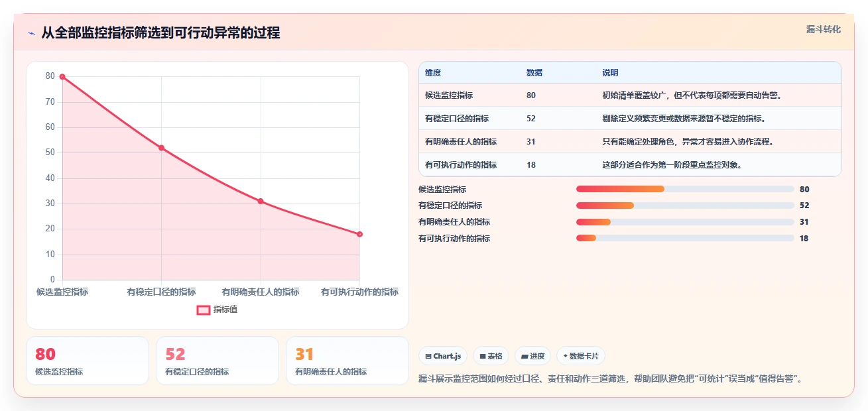This screenshot has height=411, width=868.
Task: Click the 漏斗转化 label
Action: (824, 29)
